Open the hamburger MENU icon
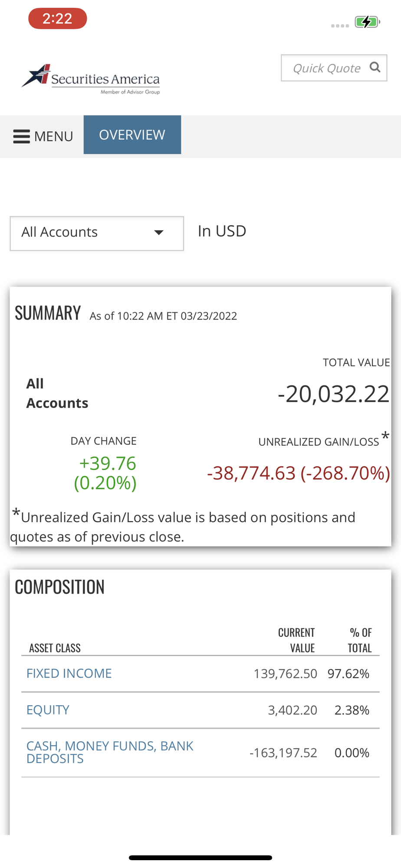 click(x=21, y=136)
